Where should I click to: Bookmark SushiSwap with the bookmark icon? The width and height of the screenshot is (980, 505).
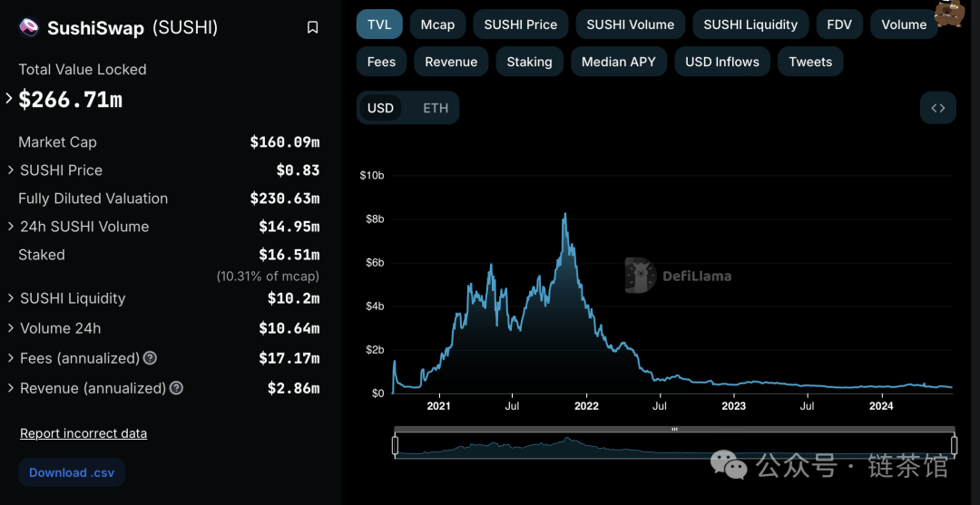pos(312,27)
